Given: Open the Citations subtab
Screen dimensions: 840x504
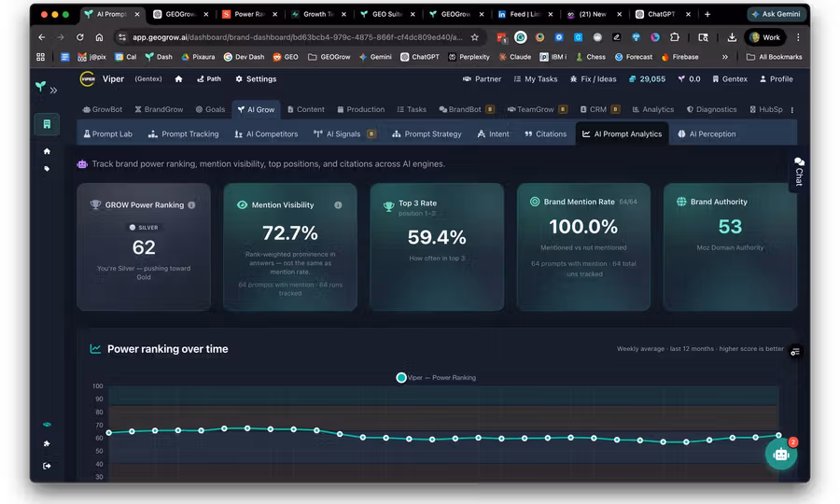Looking at the screenshot, I should pyautogui.click(x=545, y=133).
